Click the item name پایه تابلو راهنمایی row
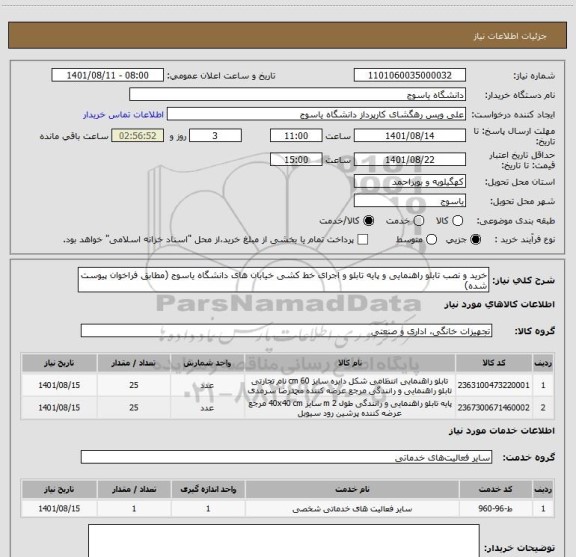The height and width of the screenshot is (557, 576). pyautogui.click(x=350, y=408)
